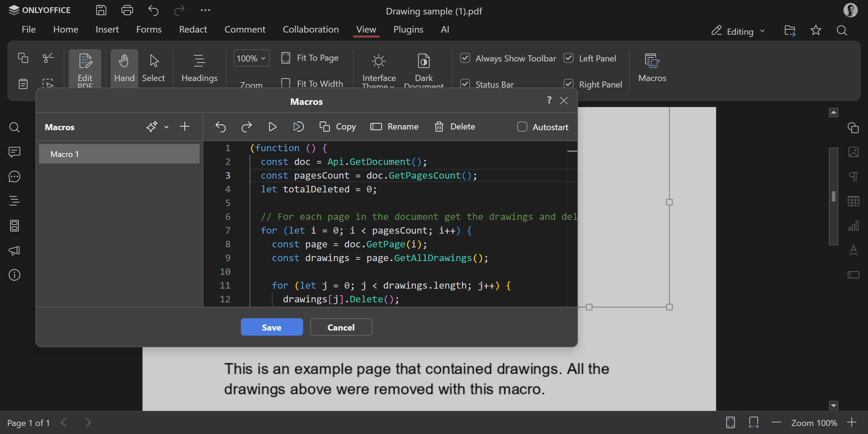Run the macro using the play icon
The width and height of the screenshot is (868, 434).
tap(272, 127)
